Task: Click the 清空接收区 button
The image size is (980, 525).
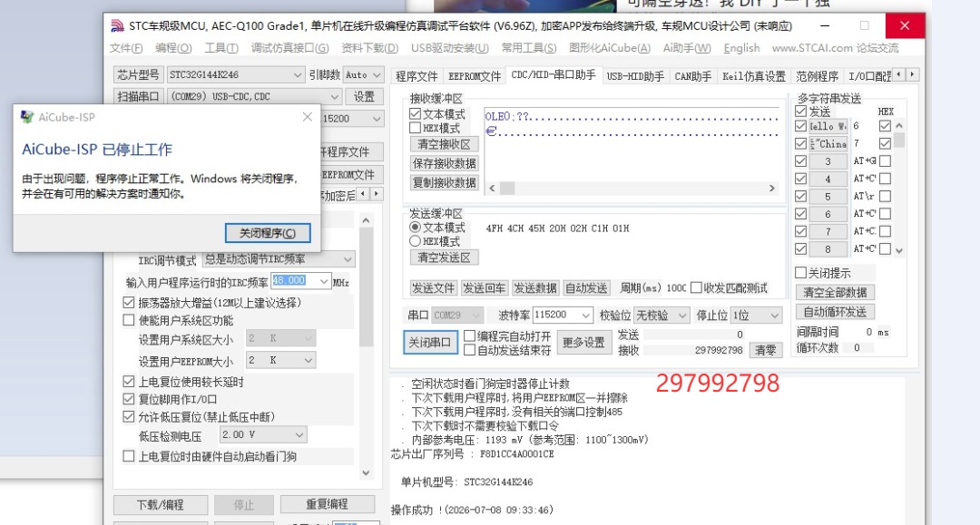Action: [444, 144]
